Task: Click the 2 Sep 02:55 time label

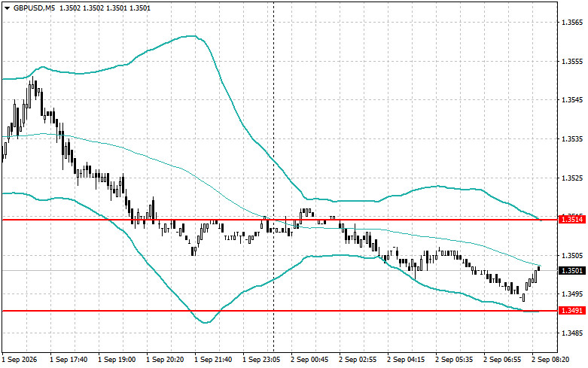Action: click(x=358, y=360)
